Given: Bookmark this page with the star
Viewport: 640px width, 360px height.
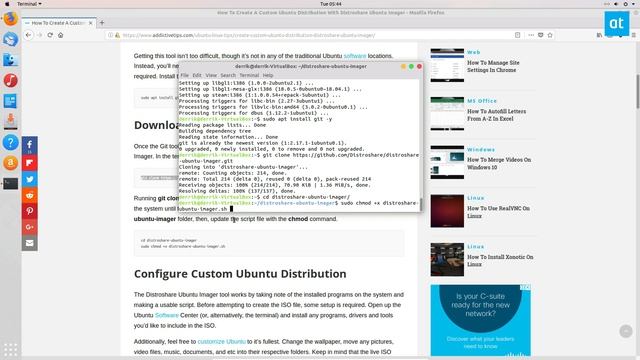Looking at the screenshot, I should tap(550, 35).
